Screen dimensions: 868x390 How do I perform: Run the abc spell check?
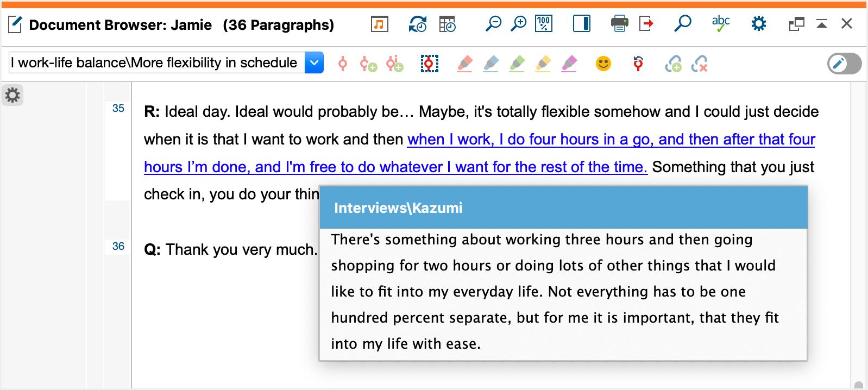pyautogui.click(x=720, y=24)
